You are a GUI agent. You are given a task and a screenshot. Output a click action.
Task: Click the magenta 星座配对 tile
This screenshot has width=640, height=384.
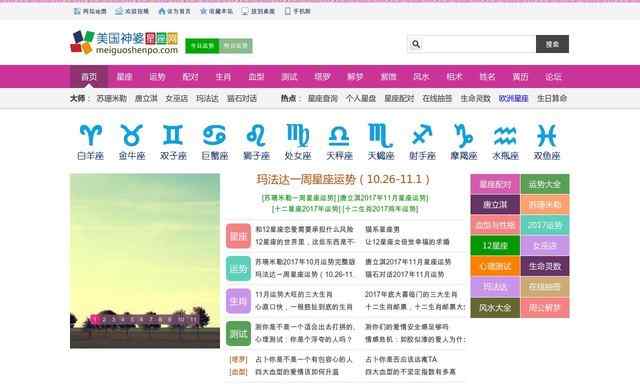pyautogui.click(x=495, y=184)
